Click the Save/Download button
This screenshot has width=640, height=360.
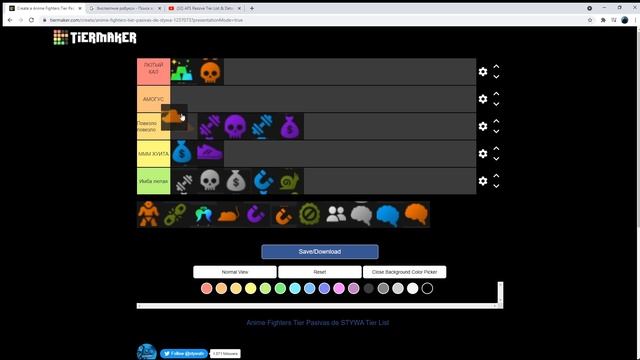320,252
